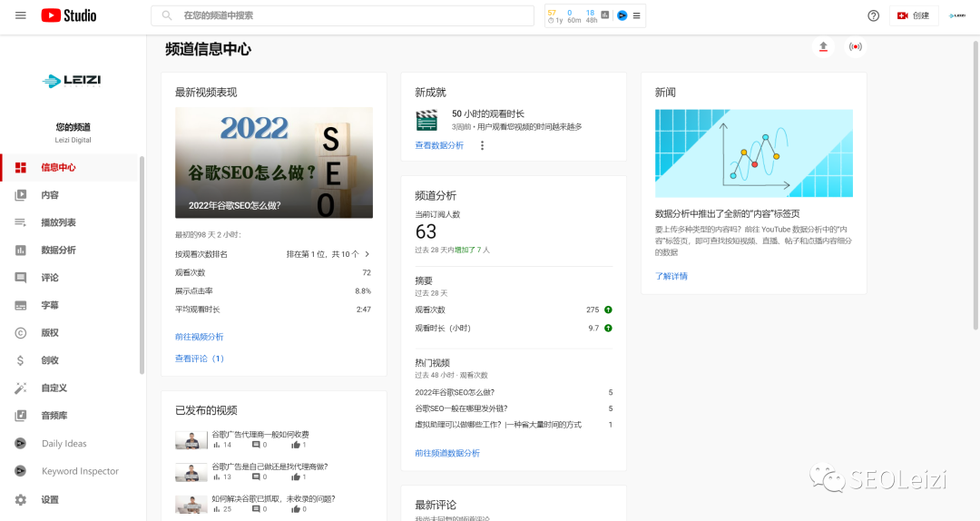The width and height of the screenshot is (980, 521).
Task: Open 评论 in the sidebar
Action: point(69,278)
